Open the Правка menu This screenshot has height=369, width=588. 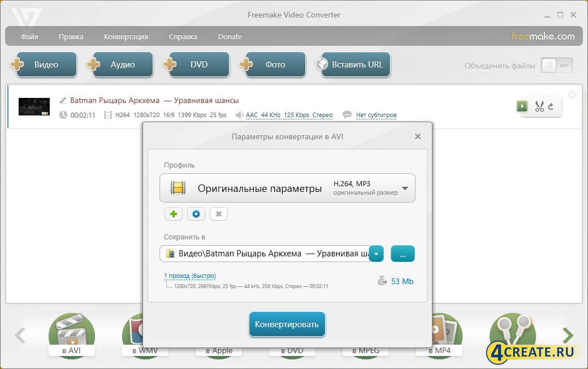tap(71, 36)
